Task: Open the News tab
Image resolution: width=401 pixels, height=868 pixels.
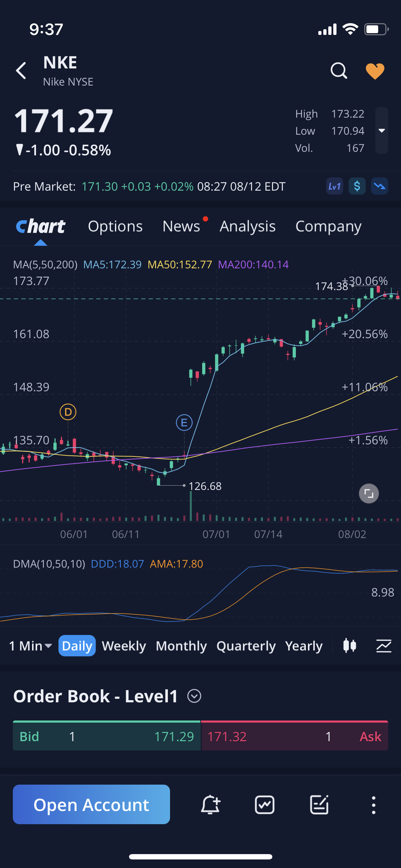Action: click(181, 226)
